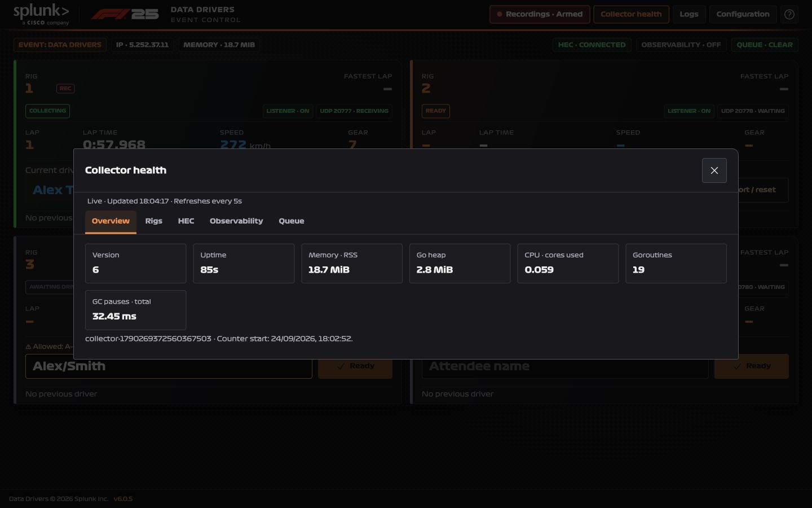812x508 pixels.
Task: Click the GC pauses total card
Action: point(135,310)
